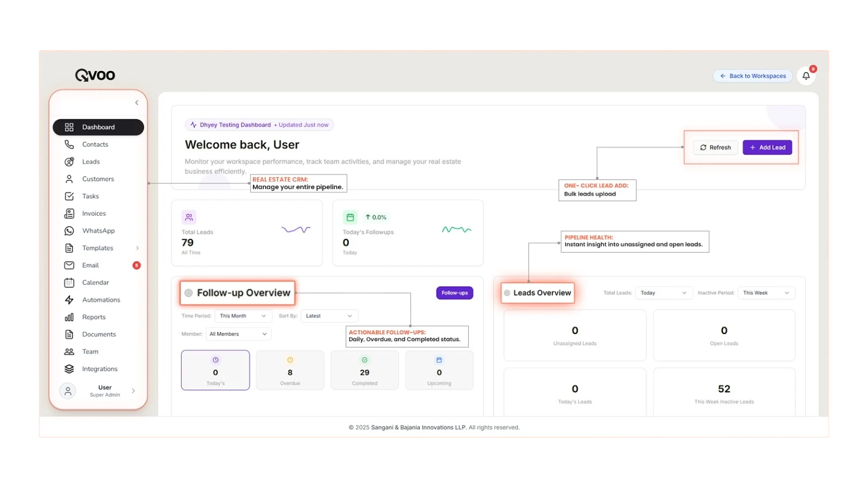The height and width of the screenshot is (488, 868).
Task: Open the Dashboard menu item
Action: pos(98,127)
